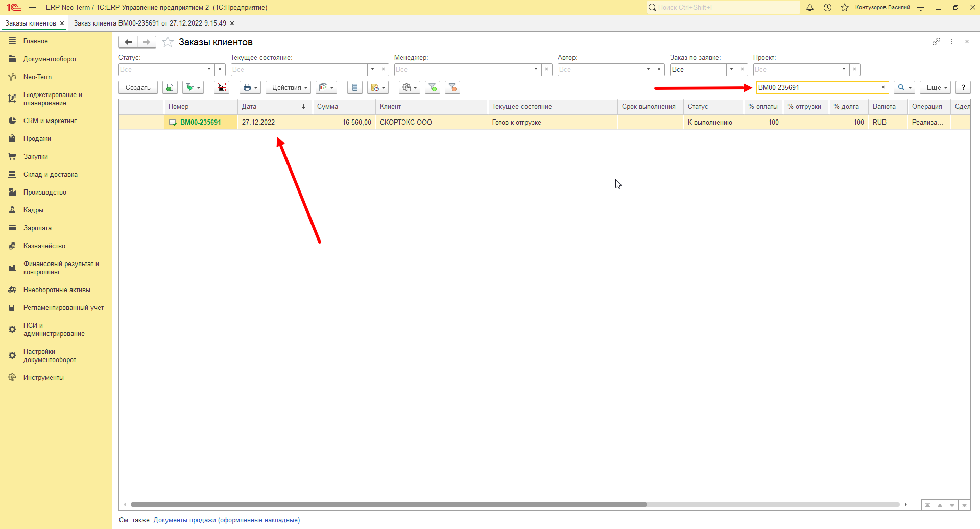Expand the Проект dropdown
Image resolution: width=980 pixels, height=529 pixels.
tap(844, 69)
